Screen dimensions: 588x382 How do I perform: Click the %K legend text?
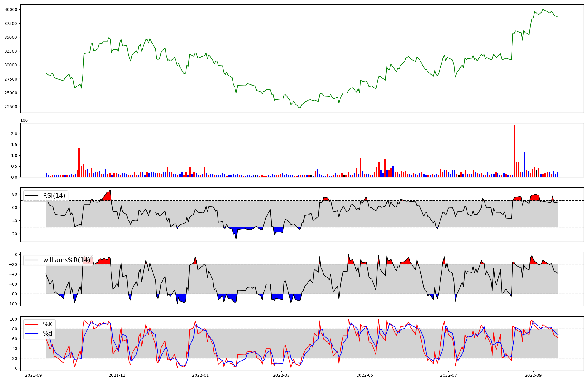pos(48,324)
